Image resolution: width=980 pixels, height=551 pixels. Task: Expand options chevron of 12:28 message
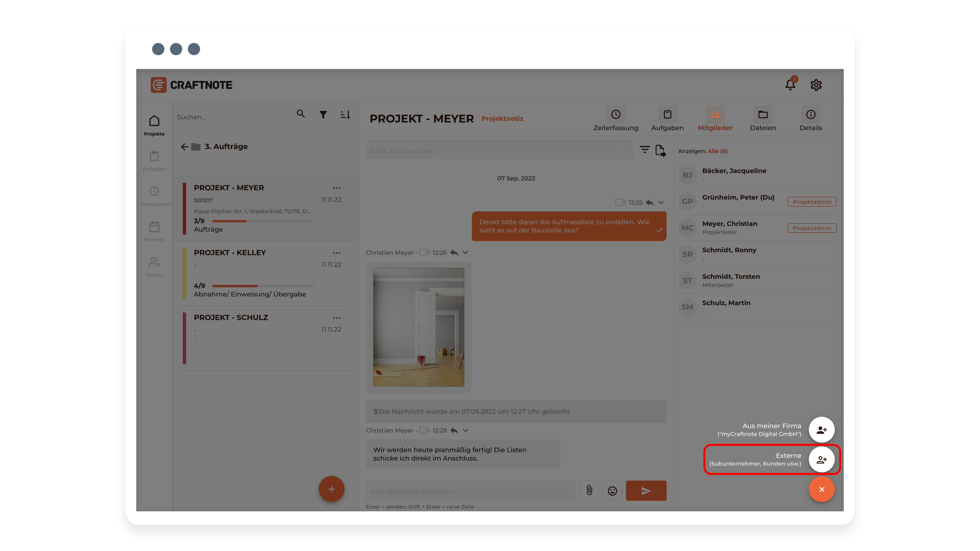pos(465,430)
